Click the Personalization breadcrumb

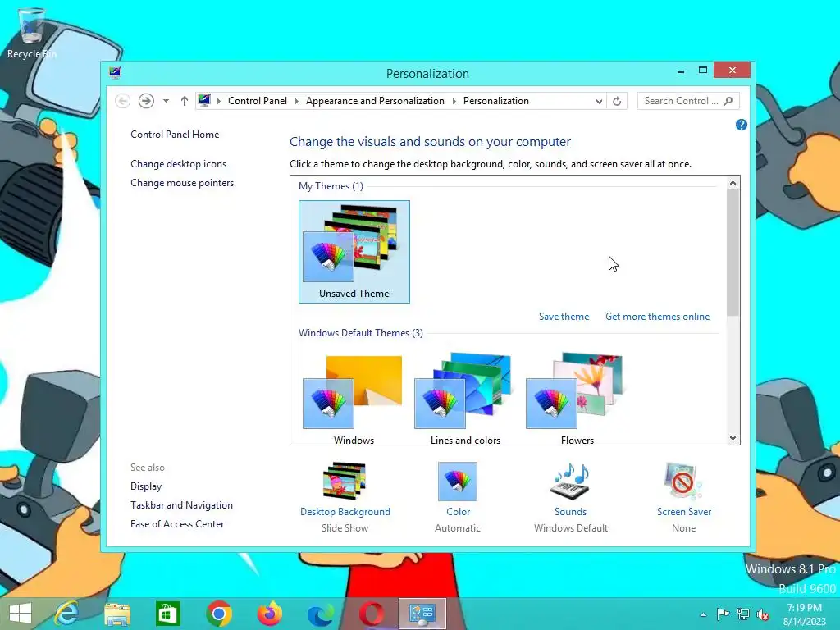[496, 101]
